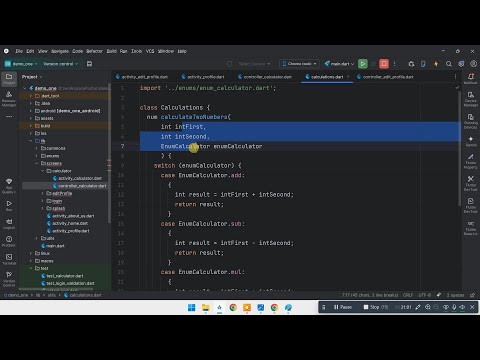Viewport: 480px width, 360px height.
Task: Open the Terminal tool window
Action: pos(9,259)
